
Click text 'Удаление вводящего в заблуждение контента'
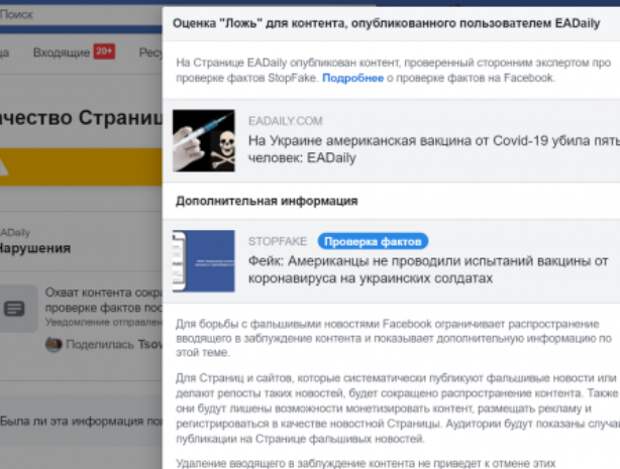pos(366,463)
